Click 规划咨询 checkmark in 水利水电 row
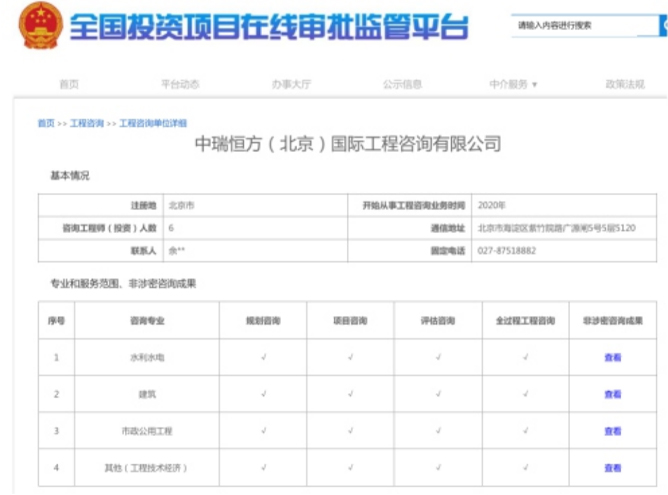The image size is (668, 495). [x=263, y=357]
